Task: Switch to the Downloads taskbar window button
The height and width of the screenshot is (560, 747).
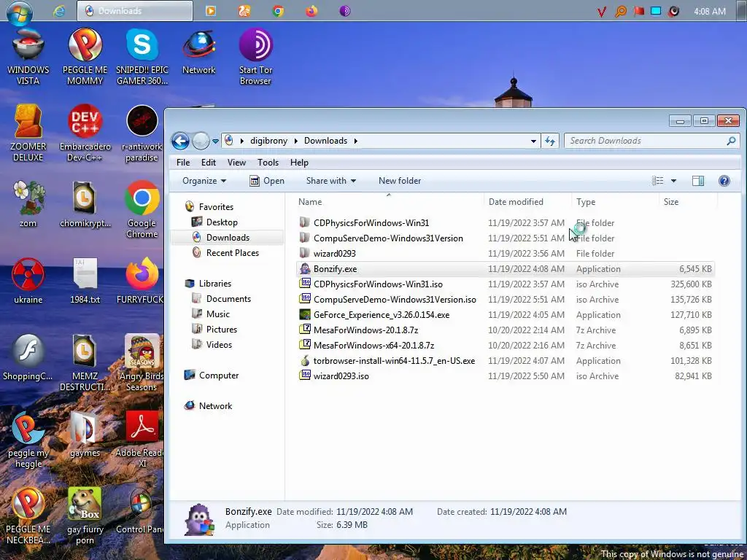Action: pyautogui.click(x=135, y=11)
